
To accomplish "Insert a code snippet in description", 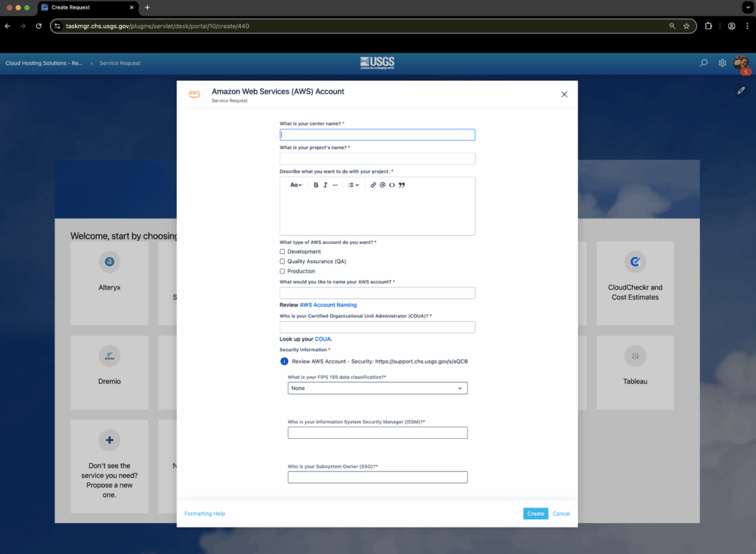I will click(x=392, y=185).
